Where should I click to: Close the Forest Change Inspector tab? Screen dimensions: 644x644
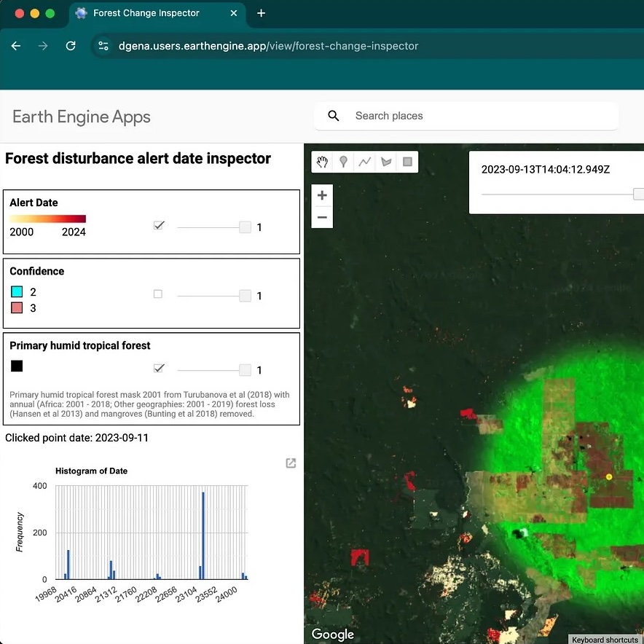point(234,13)
